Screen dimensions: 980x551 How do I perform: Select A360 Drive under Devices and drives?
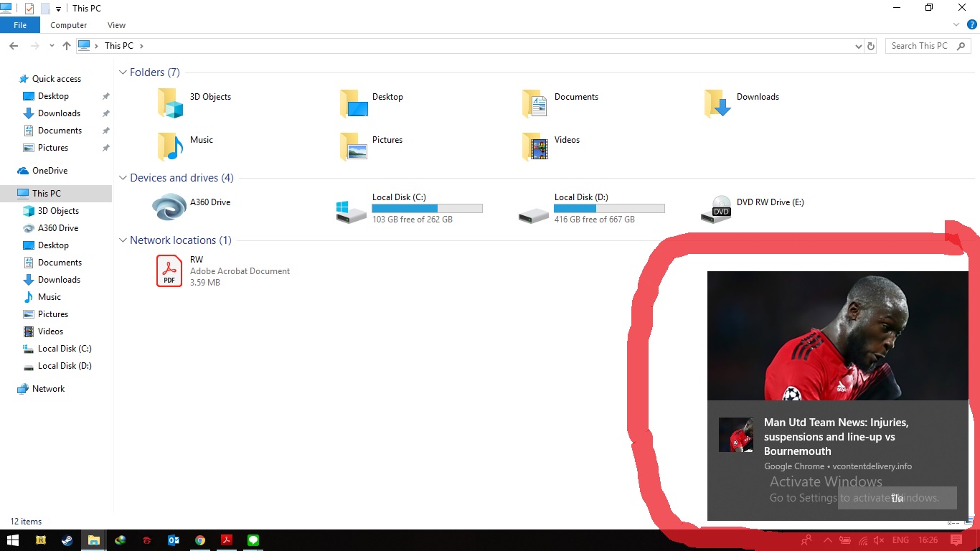click(x=169, y=207)
